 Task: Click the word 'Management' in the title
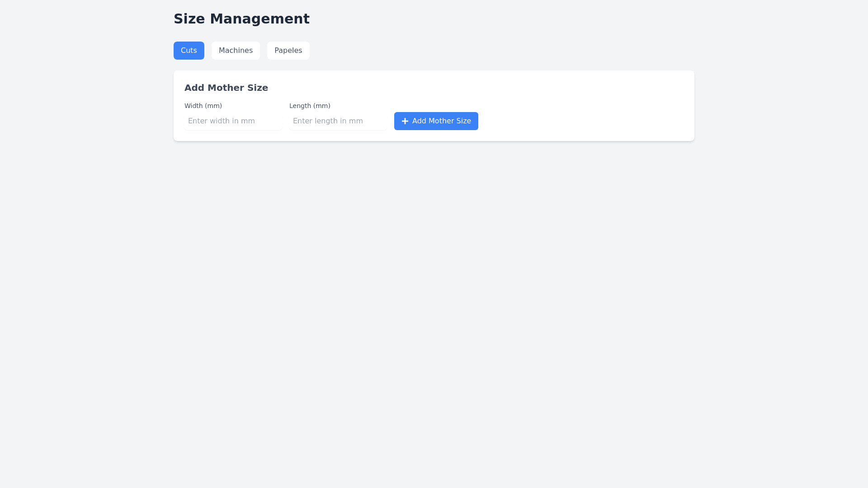coord(259,19)
